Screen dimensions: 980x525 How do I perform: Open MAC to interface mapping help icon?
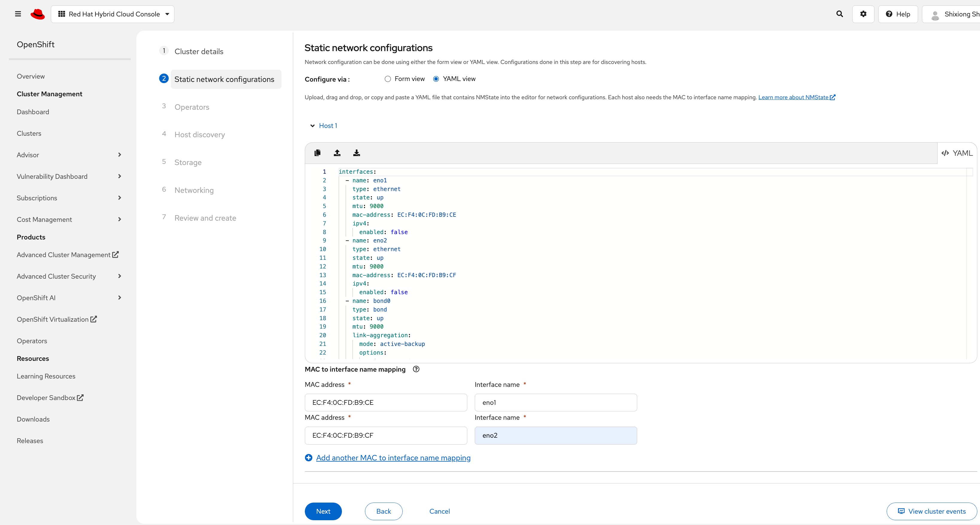[416, 369]
